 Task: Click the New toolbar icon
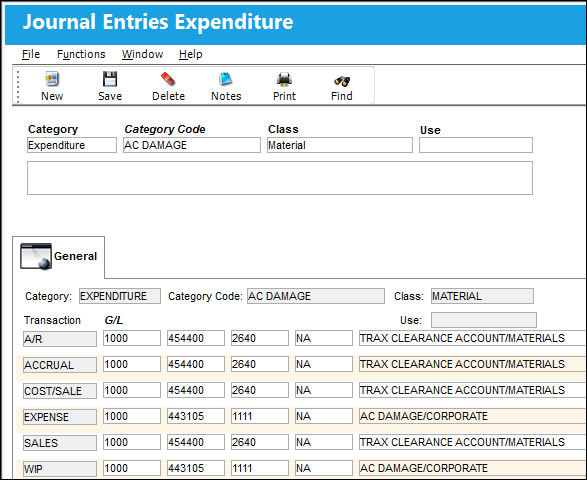[x=52, y=79]
